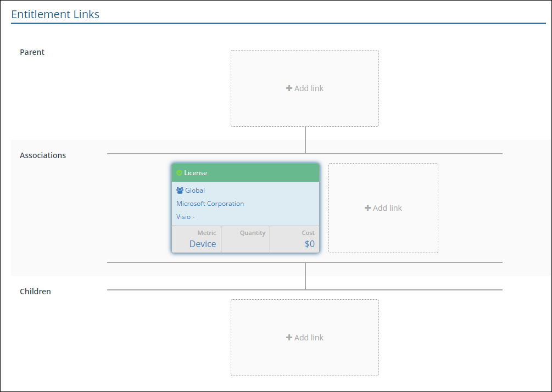The width and height of the screenshot is (552, 392).
Task: Click the Quantity cell on license card
Action: click(x=246, y=239)
